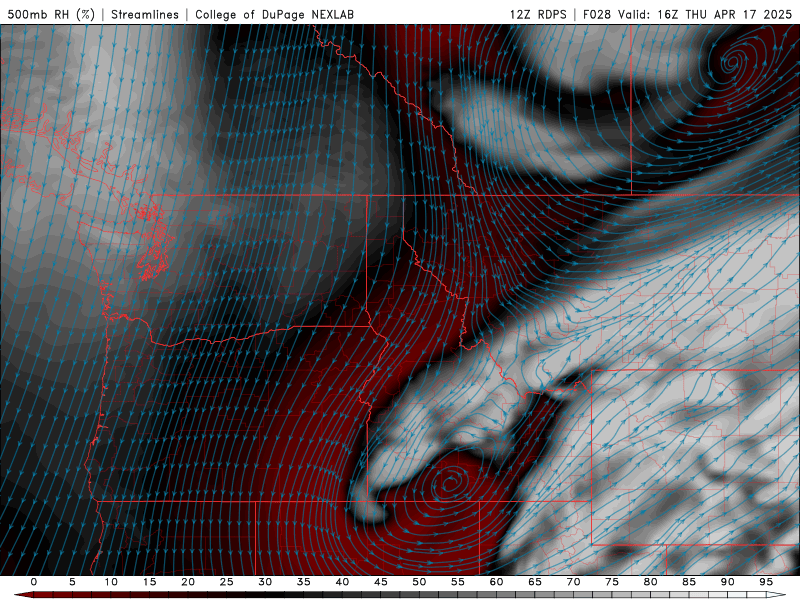Click the colorbar label "0"
Viewport: 800px width, 600px height.
tap(34, 582)
